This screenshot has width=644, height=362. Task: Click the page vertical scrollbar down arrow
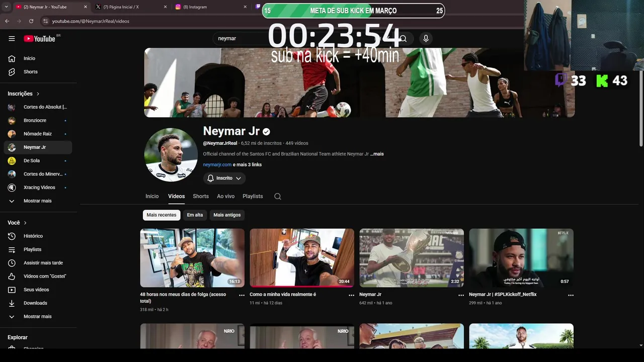640,345
